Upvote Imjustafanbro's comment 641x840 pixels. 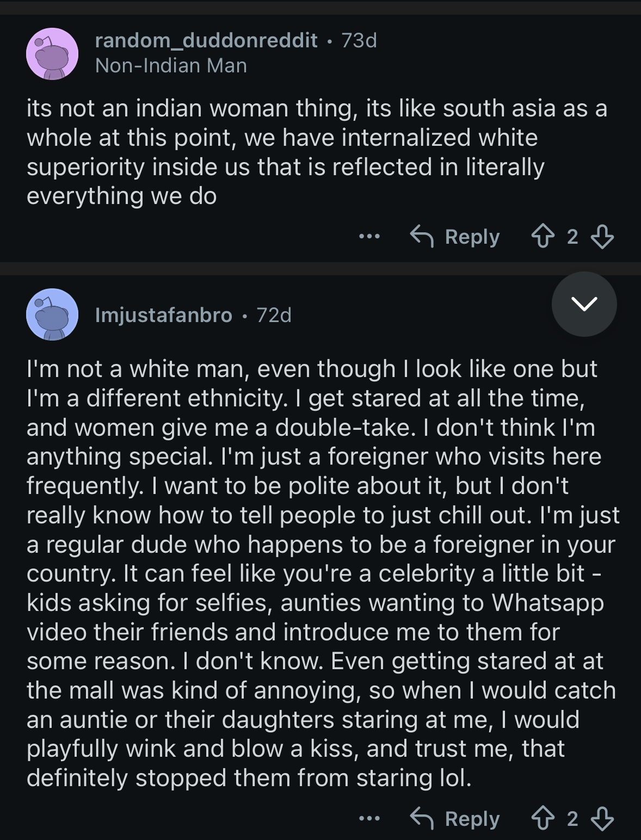(x=542, y=819)
